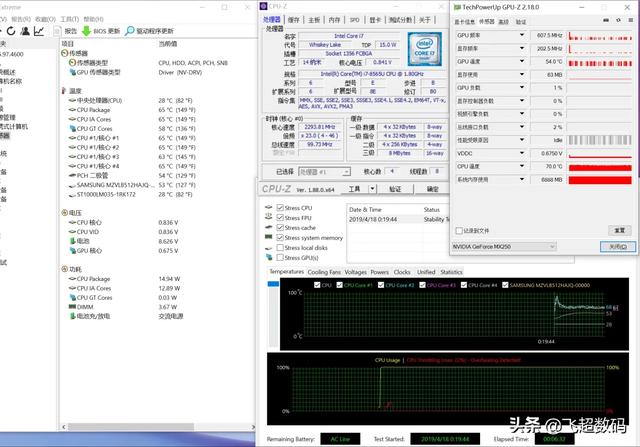Open the 显存频率 sensor dropdown arrow
The image size is (640, 447).
coord(522,48)
